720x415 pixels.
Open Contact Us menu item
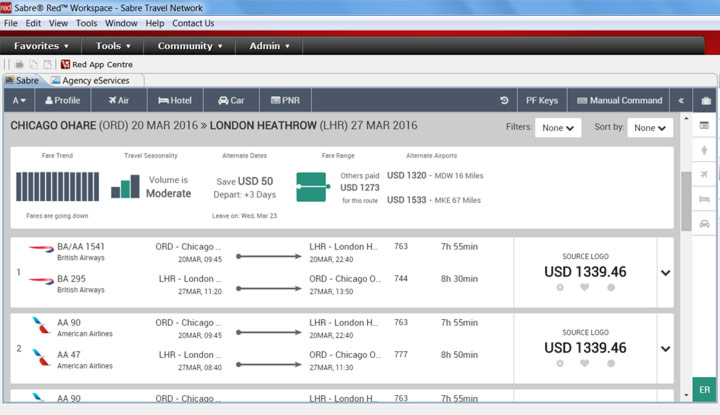click(193, 23)
